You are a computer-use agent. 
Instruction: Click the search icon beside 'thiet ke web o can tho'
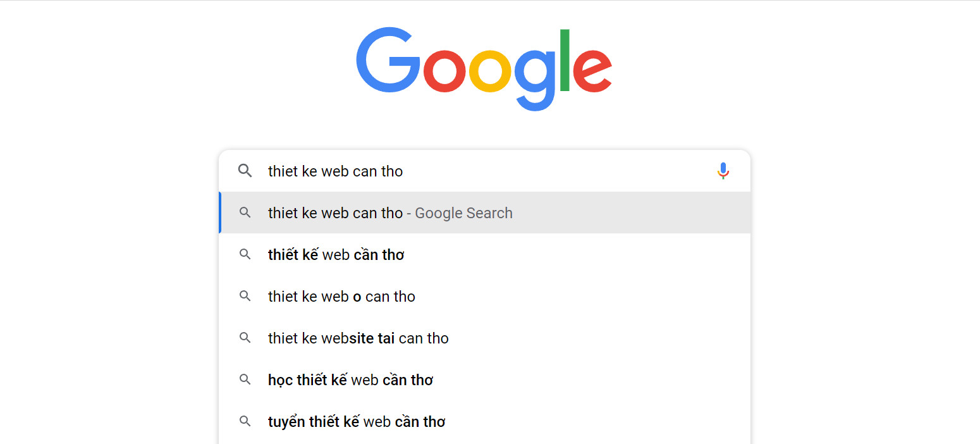[245, 296]
